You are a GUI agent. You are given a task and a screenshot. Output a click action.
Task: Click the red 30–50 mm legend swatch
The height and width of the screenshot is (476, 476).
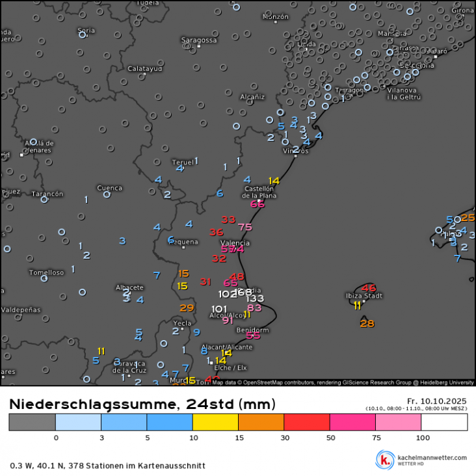[x=307, y=423]
